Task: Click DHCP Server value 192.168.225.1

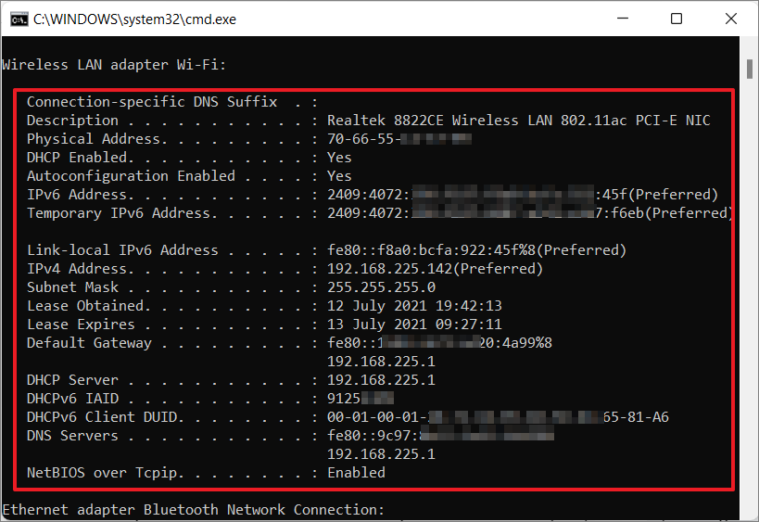Action: (x=381, y=380)
